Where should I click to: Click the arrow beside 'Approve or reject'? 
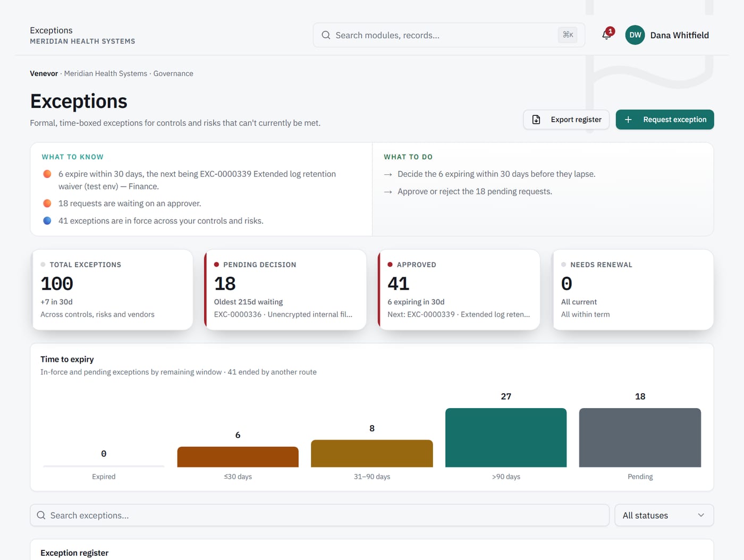pos(388,192)
